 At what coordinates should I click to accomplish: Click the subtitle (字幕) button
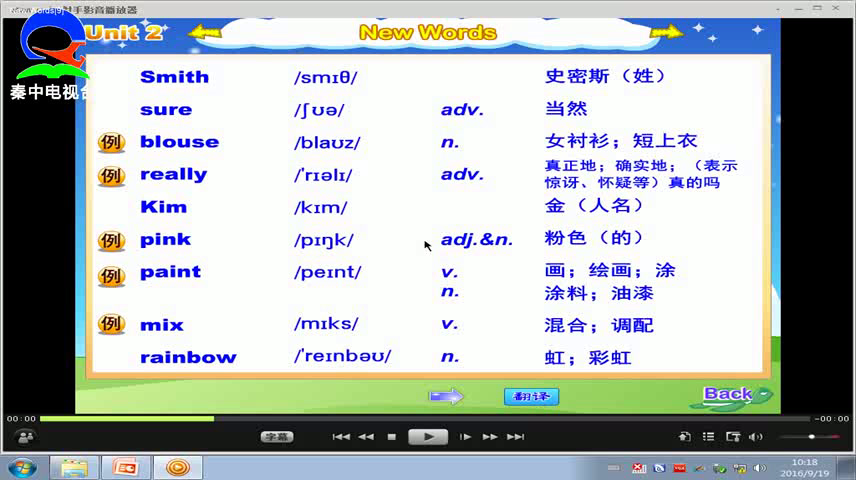tap(277, 437)
